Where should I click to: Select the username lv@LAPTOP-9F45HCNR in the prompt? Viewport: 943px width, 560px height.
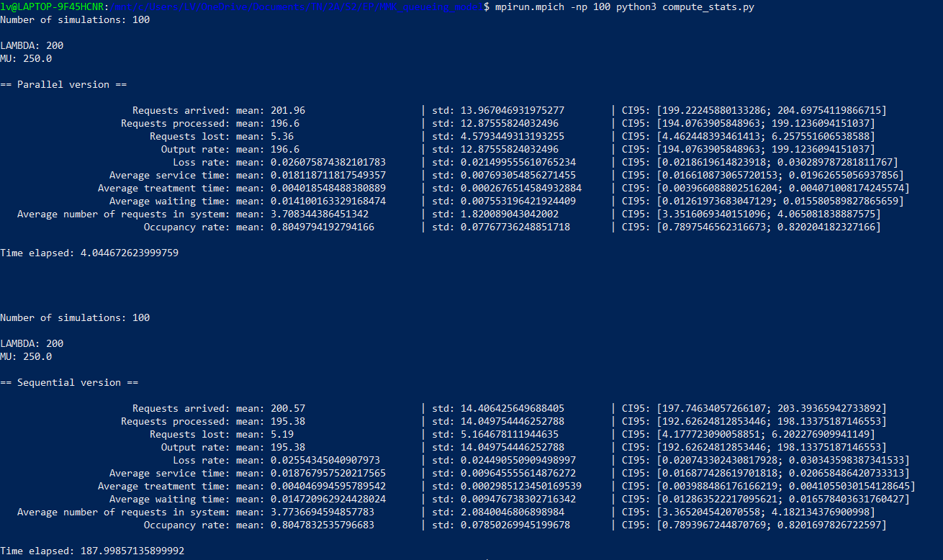pyautogui.click(x=50, y=6)
